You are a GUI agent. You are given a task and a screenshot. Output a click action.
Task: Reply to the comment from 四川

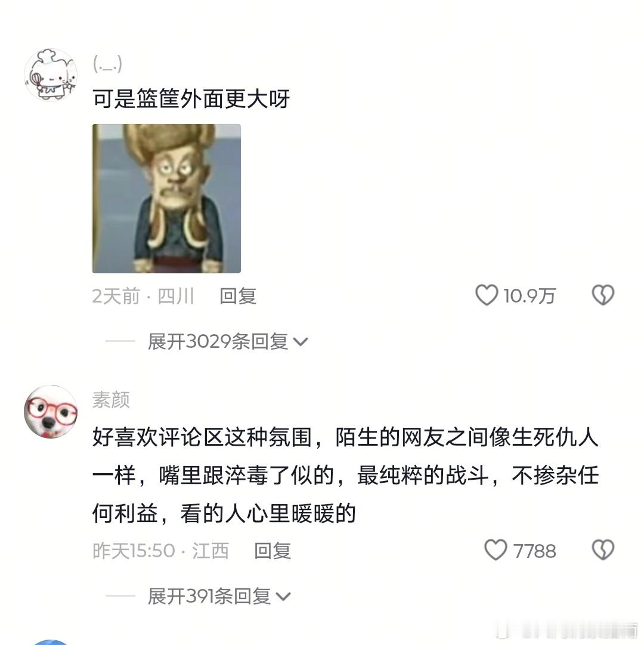click(238, 296)
